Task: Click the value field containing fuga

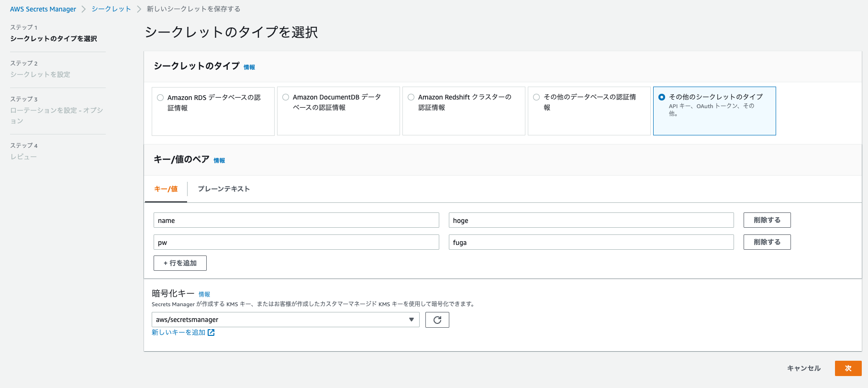Action: tap(591, 242)
